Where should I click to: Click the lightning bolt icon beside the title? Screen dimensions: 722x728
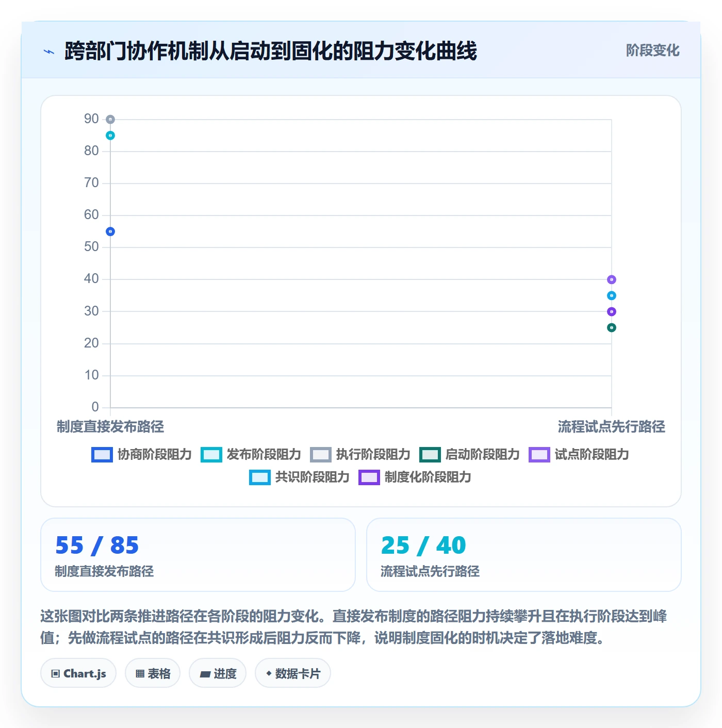(49, 52)
